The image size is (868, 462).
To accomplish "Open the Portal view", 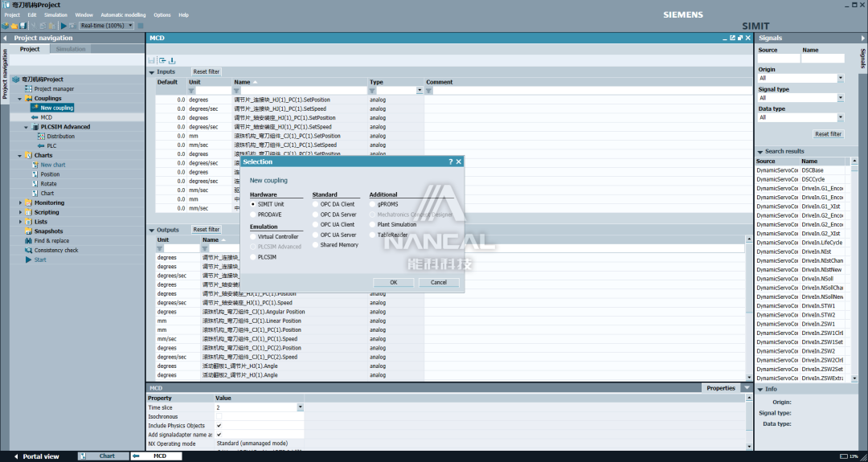I will [x=35, y=456].
